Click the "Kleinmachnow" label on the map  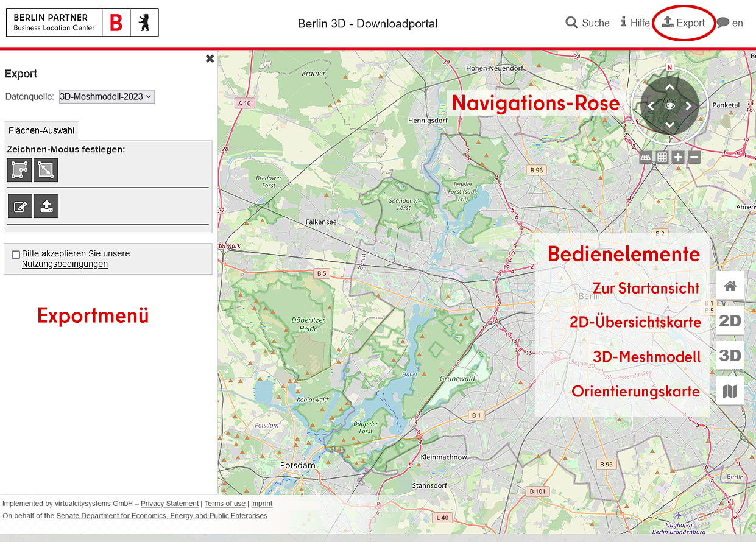tap(444, 457)
